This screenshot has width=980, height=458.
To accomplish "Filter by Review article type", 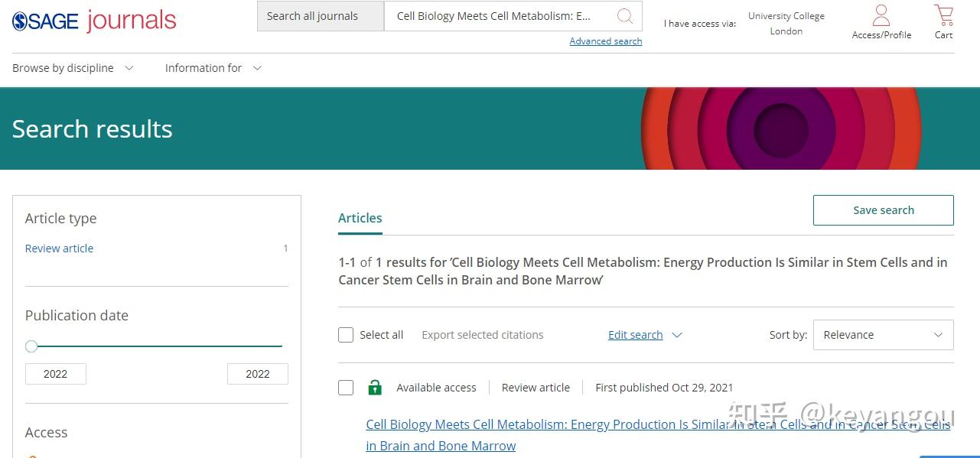I will click(59, 248).
